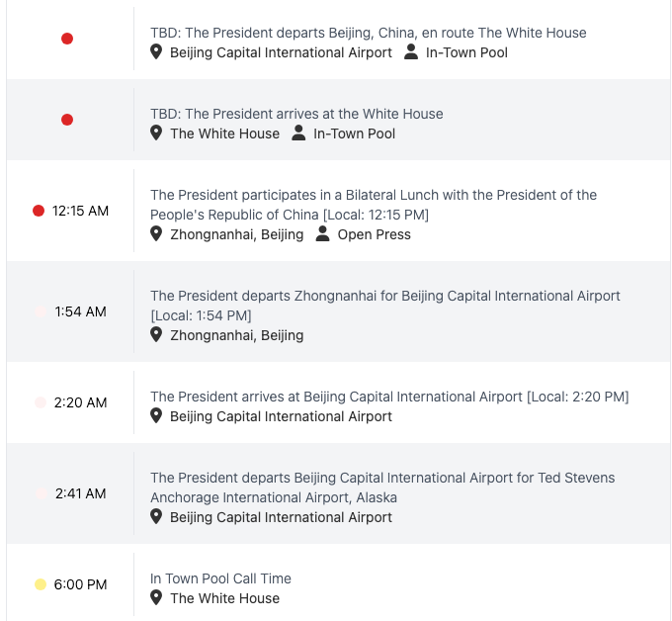Screen dimensions: 672x621
Task: Click the yellow dot beside 6:00 PM
Action: (41, 584)
